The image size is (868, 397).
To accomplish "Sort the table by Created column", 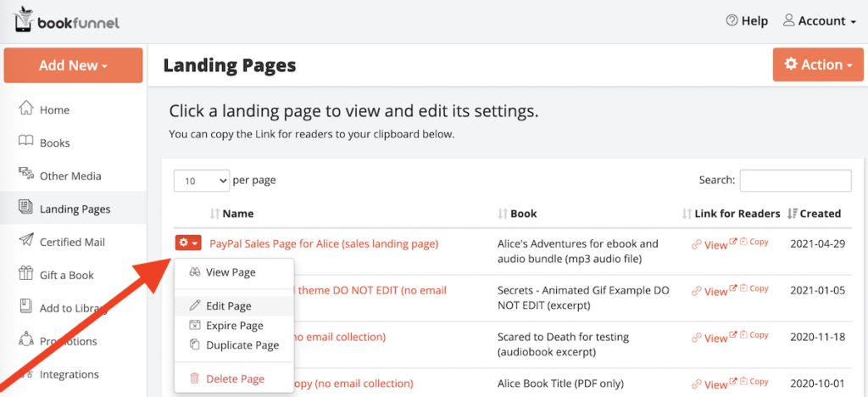I will (x=815, y=214).
